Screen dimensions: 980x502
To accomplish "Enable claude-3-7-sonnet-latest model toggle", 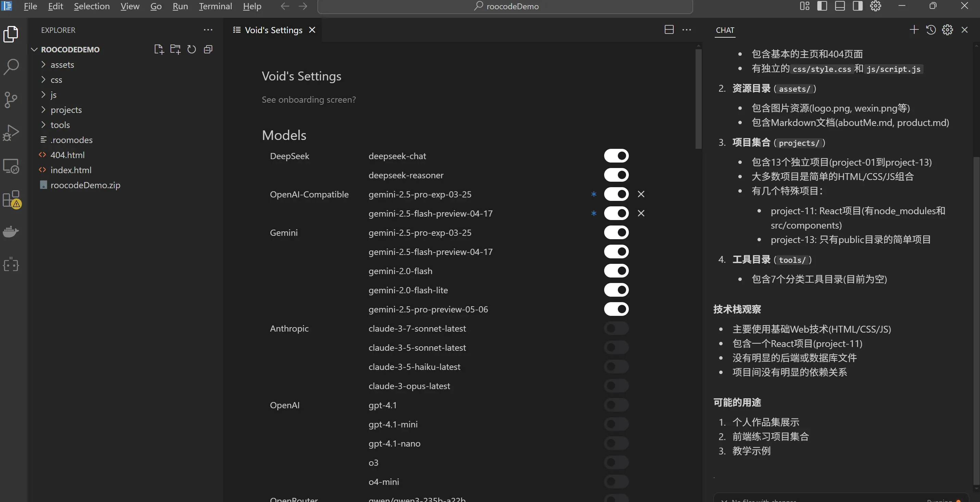I will coord(616,328).
